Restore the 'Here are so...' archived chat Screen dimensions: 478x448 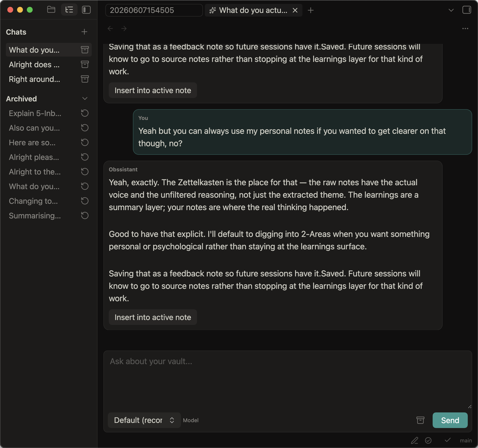[85, 142]
